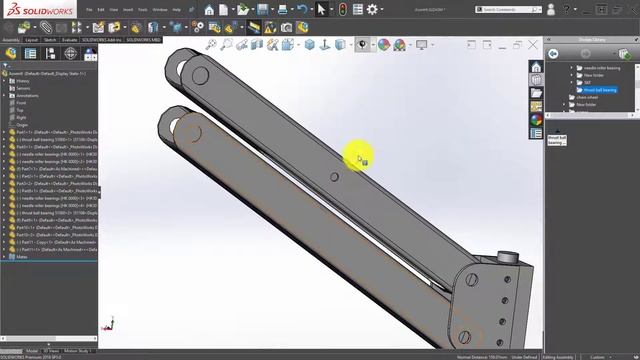Click the Help question mark icon
Viewport: 640px width, 360px height.
566,9
